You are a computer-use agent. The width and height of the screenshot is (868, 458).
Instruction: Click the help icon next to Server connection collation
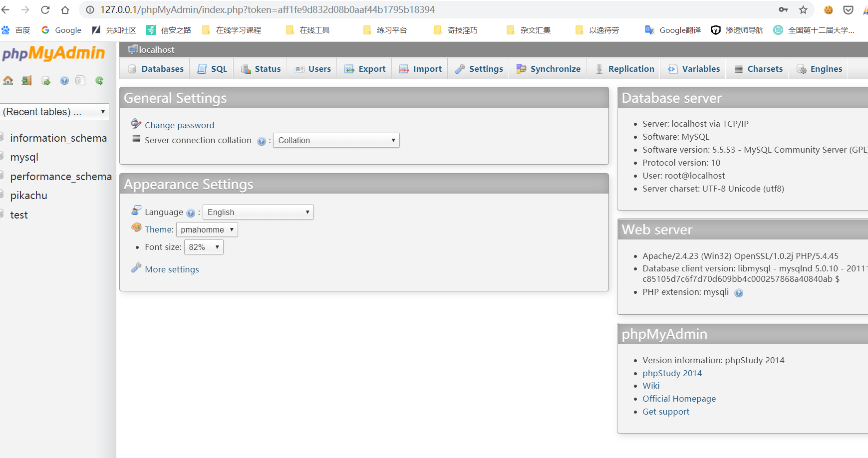(x=262, y=141)
